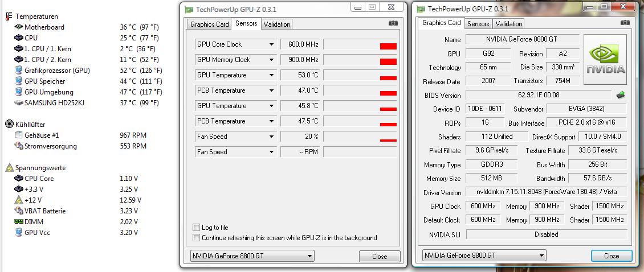Open the Fan Speed RPM dropdown
Image resolution: width=644 pixels, height=272 pixels.
[271, 152]
